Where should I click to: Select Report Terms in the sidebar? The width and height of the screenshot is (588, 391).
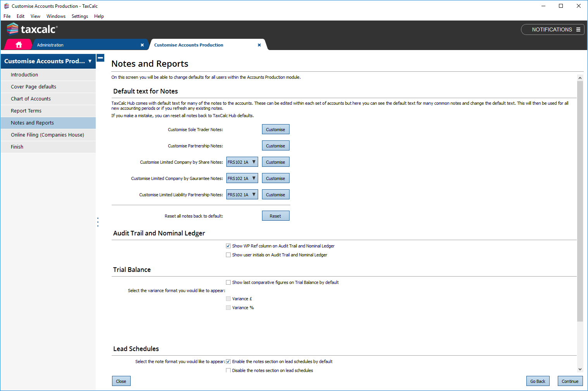point(48,111)
